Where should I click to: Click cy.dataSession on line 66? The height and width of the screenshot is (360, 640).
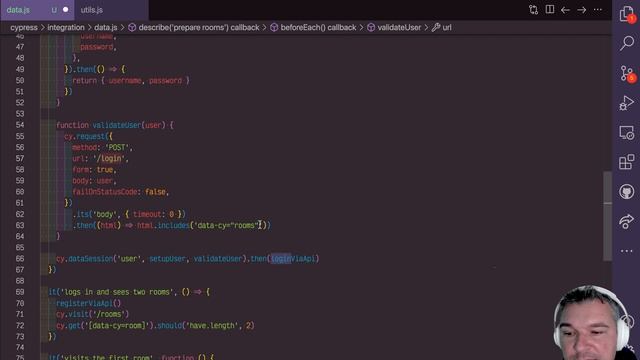point(84,258)
